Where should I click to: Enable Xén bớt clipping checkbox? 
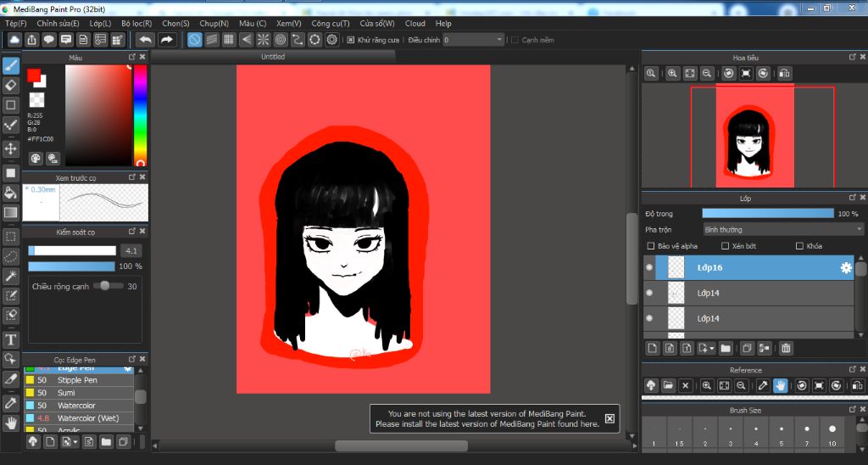pyautogui.click(x=726, y=245)
